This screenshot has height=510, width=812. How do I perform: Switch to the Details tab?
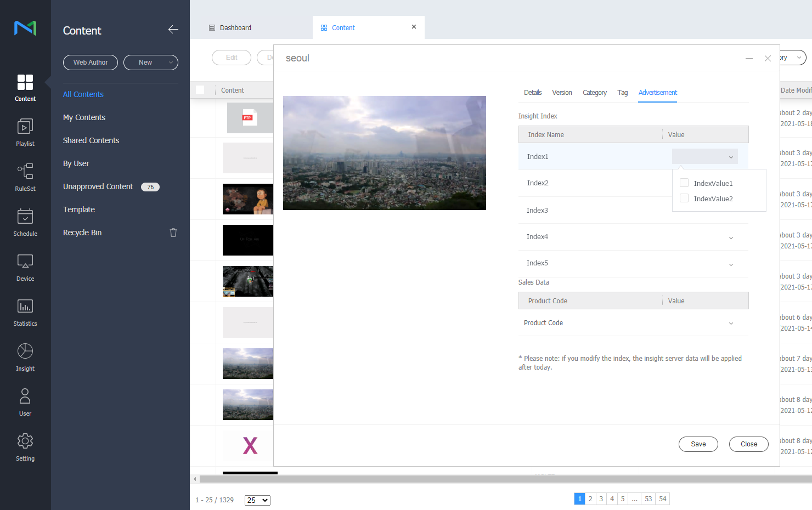[x=532, y=93]
